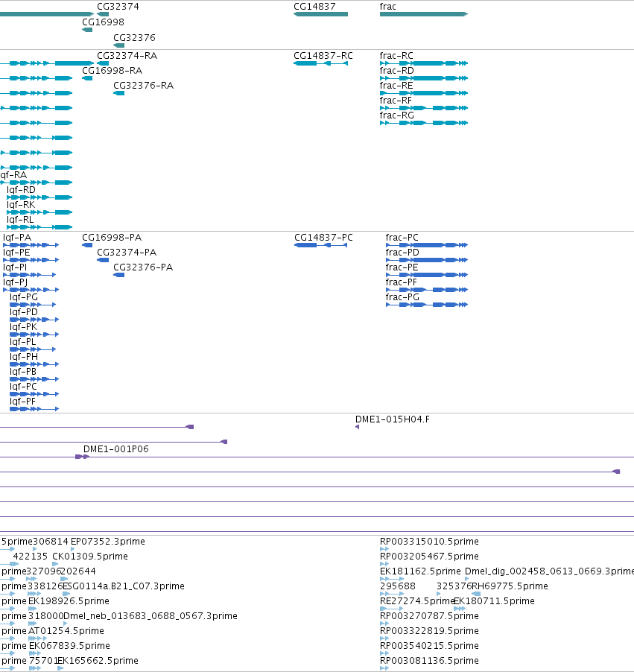Select the lqf-PA protein label

(17, 238)
